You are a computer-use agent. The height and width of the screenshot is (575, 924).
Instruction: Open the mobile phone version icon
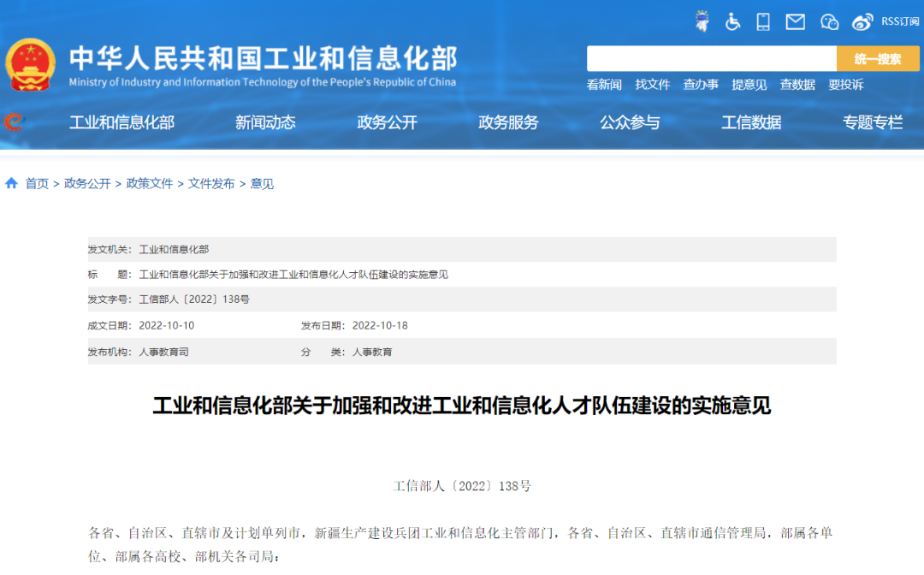[x=763, y=21]
